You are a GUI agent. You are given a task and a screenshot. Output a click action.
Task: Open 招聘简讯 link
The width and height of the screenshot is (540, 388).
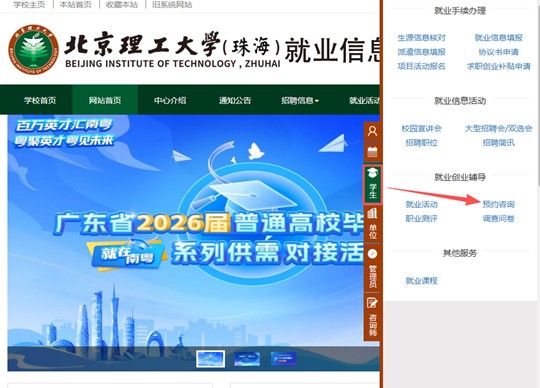(498, 143)
